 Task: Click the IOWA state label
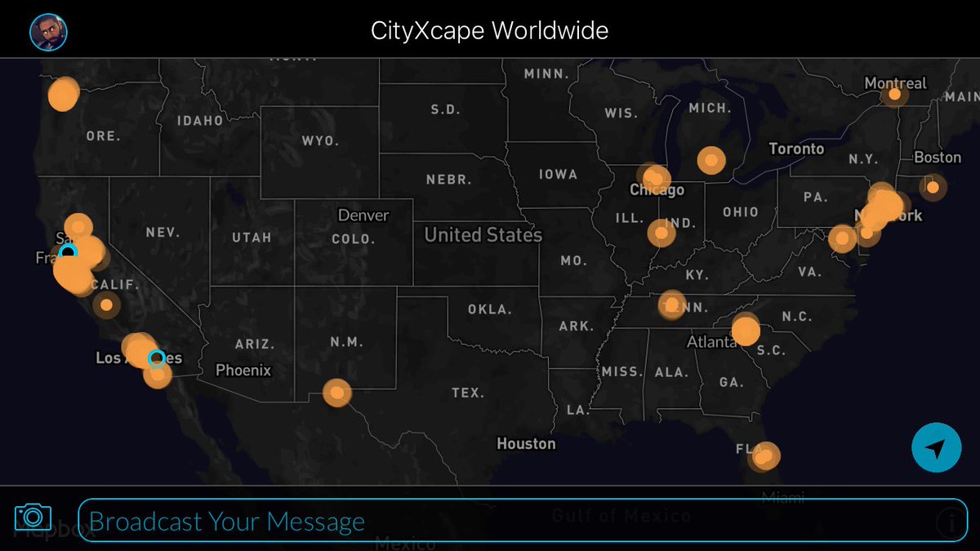(x=558, y=175)
